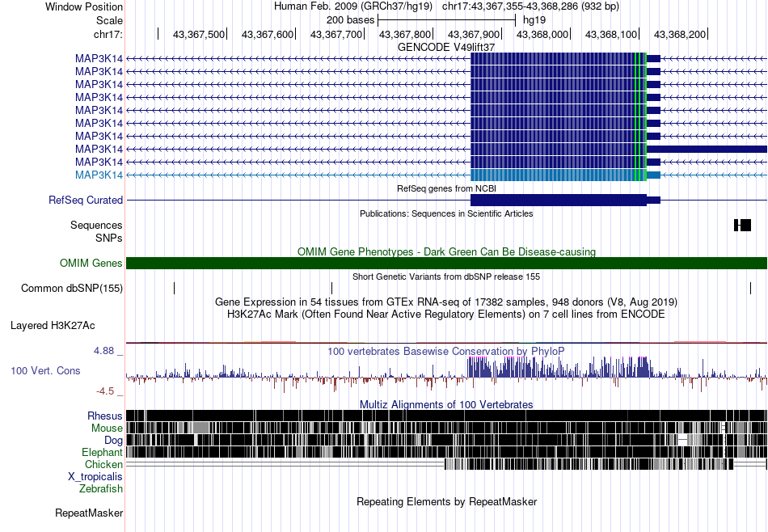Click the -4.5 PhyloP minimum value label
The height and width of the screenshot is (532, 768).
pos(105,391)
